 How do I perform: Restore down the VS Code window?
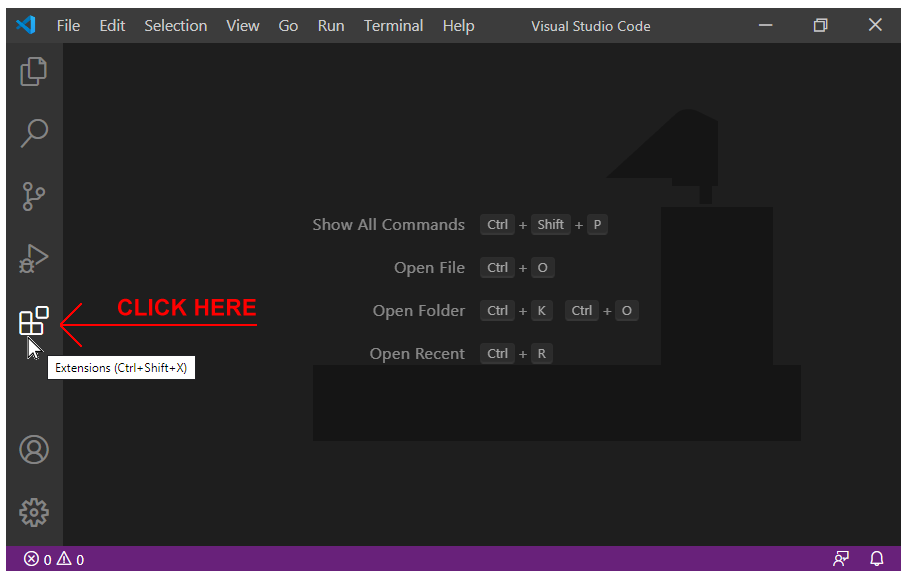(x=820, y=25)
